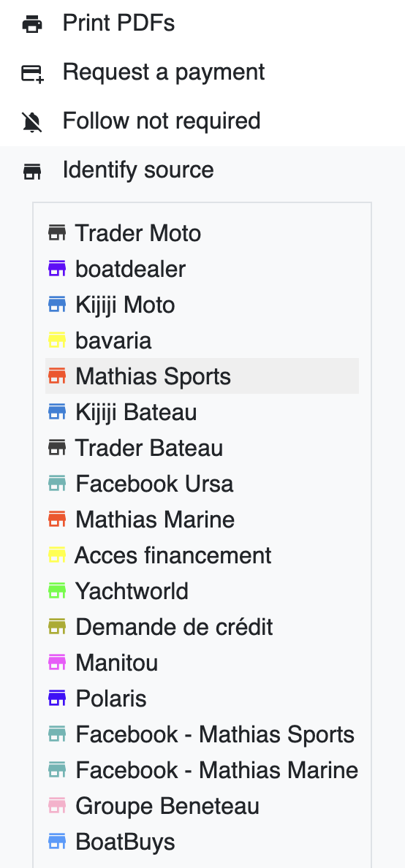Viewport: 405px width, 868px height.
Task: Select BoatBuys as the source
Action: pos(202,842)
